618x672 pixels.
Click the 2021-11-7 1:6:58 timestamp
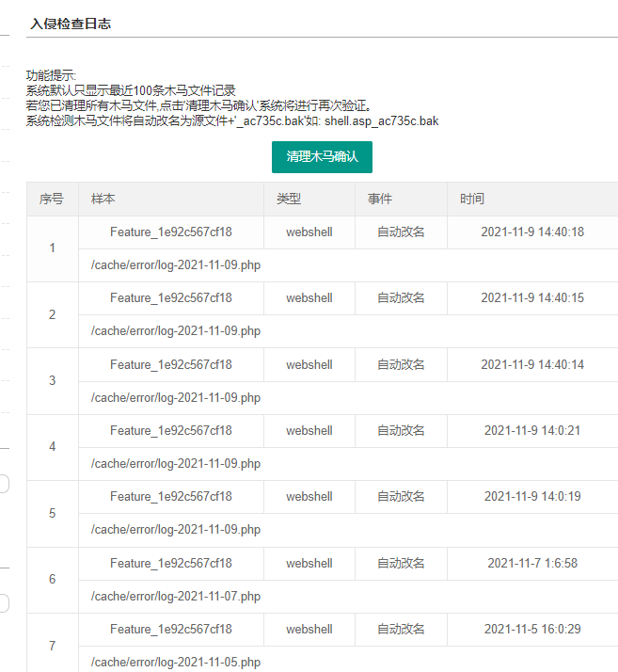[532, 563]
